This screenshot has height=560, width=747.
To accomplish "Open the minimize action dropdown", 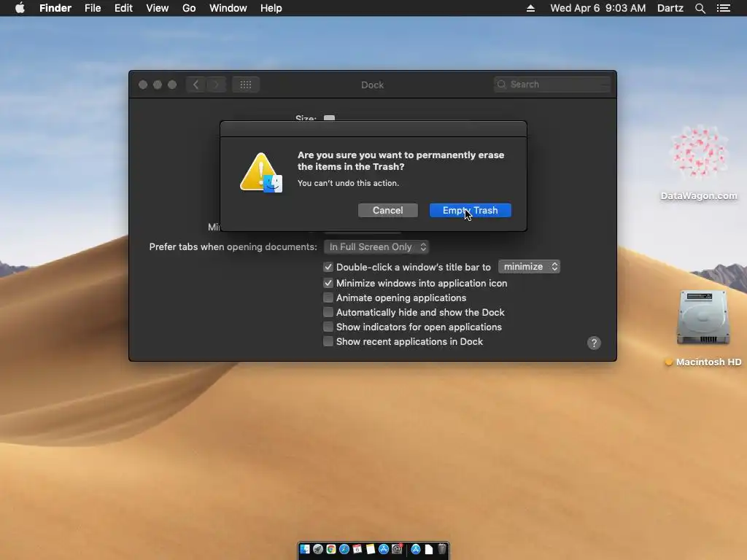I will (x=530, y=267).
